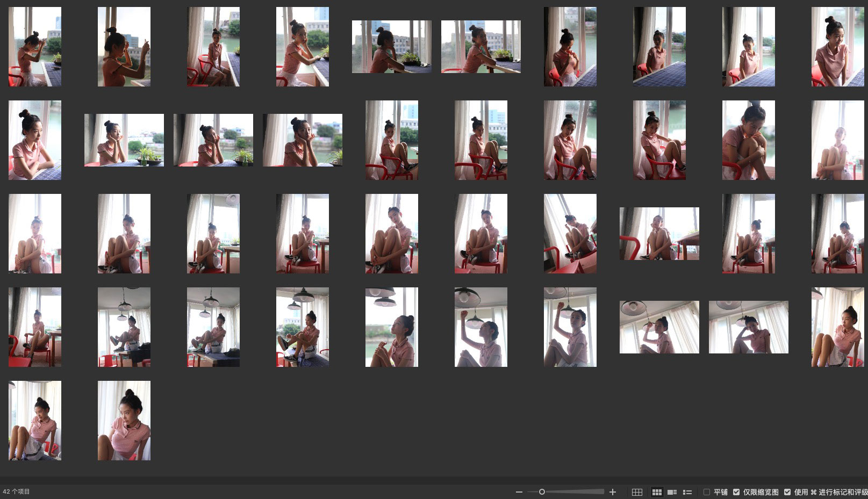
Task: Switch to list view icon
Action: click(687, 492)
